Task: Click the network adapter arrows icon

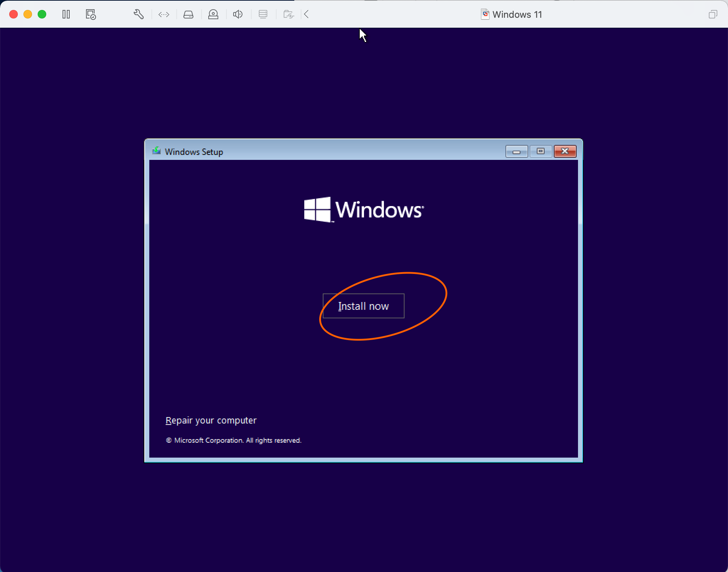Action: click(164, 14)
